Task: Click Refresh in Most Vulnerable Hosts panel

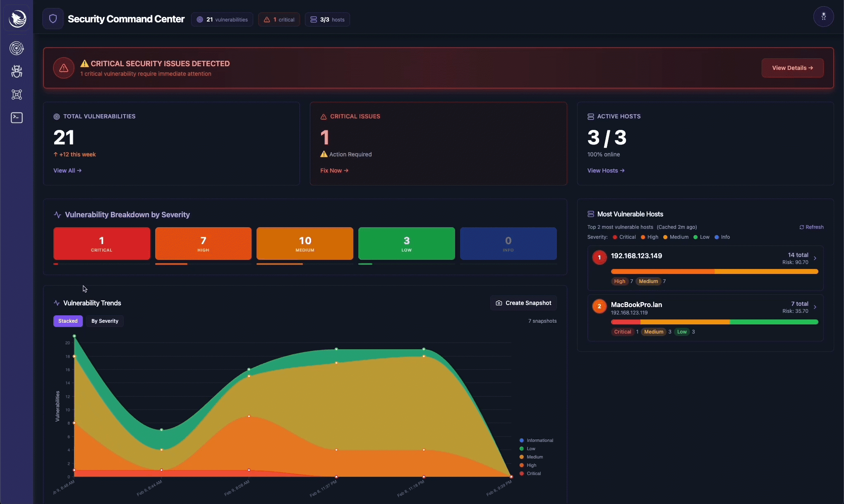Action: [811, 227]
